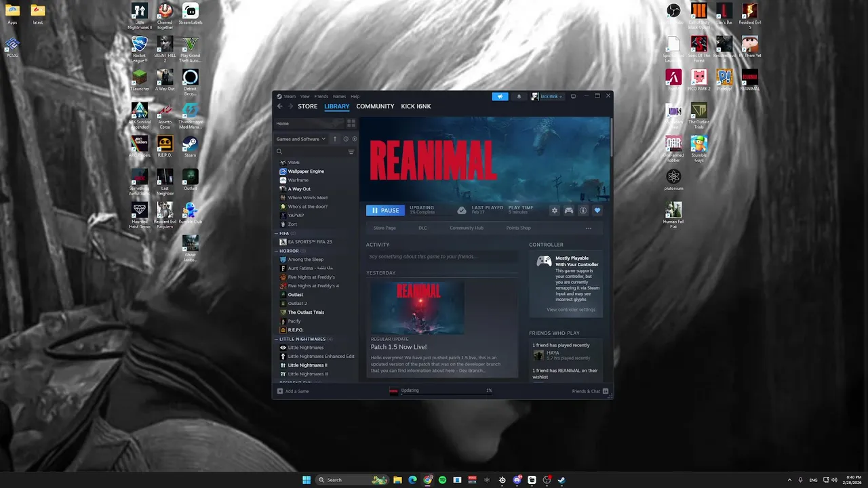Screen dimensions: 868x488
Task: Go back with the navigation arrow
Action: [x=279, y=106]
